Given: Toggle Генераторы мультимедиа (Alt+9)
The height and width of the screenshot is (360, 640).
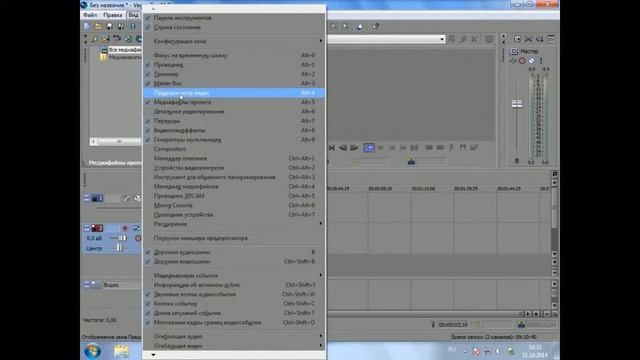Looking at the screenshot, I should coord(235,140).
